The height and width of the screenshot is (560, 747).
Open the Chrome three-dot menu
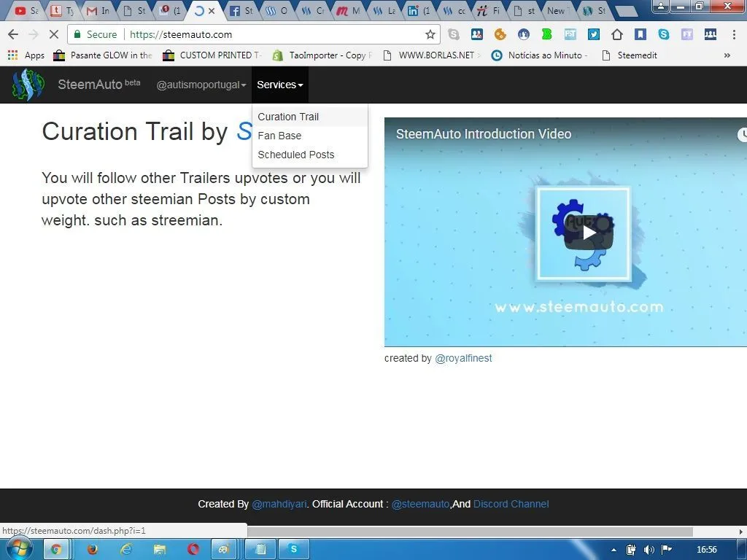[734, 34]
